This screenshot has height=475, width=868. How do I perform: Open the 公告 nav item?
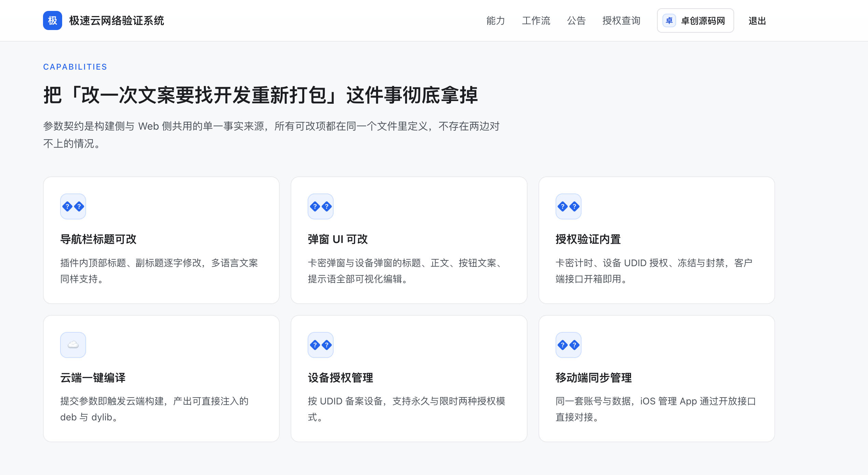point(576,20)
